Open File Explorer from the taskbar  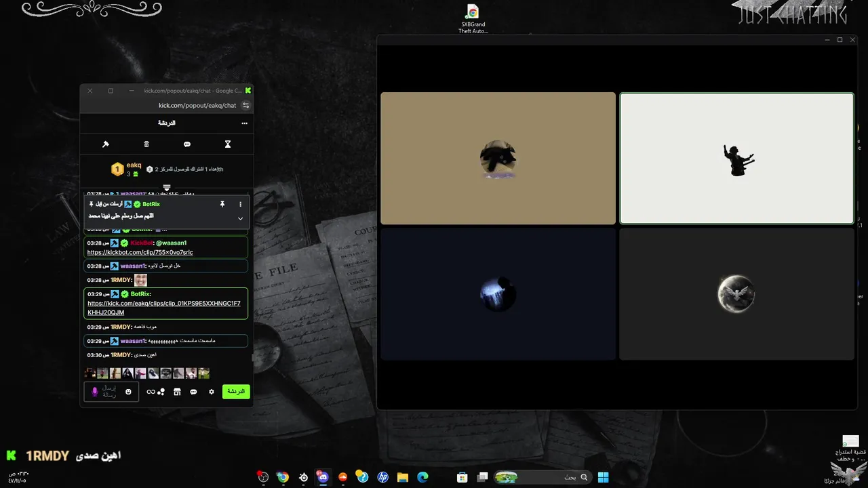pyautogui.click(x=402, y=477)
